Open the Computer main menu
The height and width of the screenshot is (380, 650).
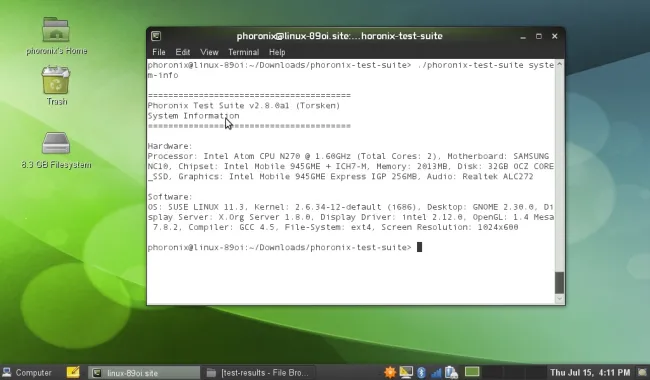(27, 373)
